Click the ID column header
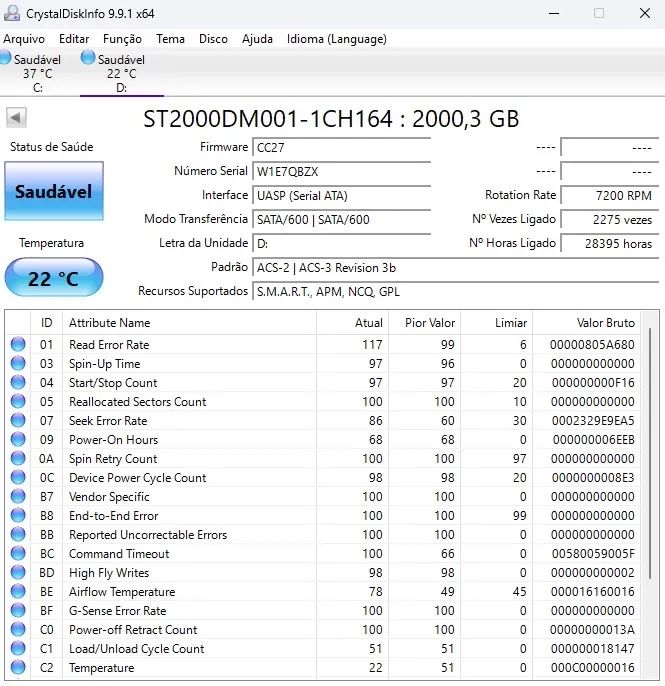The height and width of the screenshot is (686, 665). (x=46, y=323)
